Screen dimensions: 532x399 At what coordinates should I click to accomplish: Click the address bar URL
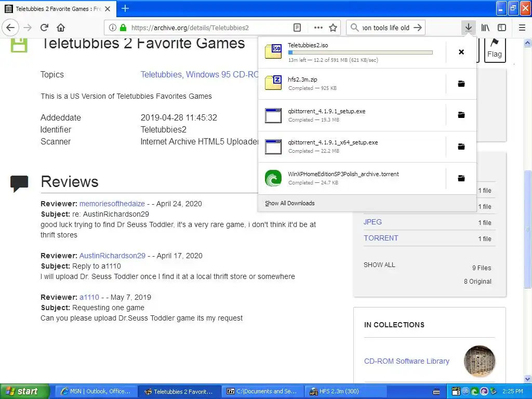click(190, 28)
